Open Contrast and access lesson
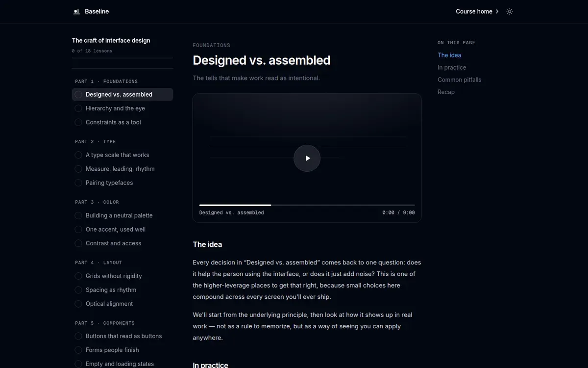Screen dimensions: 588x368 122,243
